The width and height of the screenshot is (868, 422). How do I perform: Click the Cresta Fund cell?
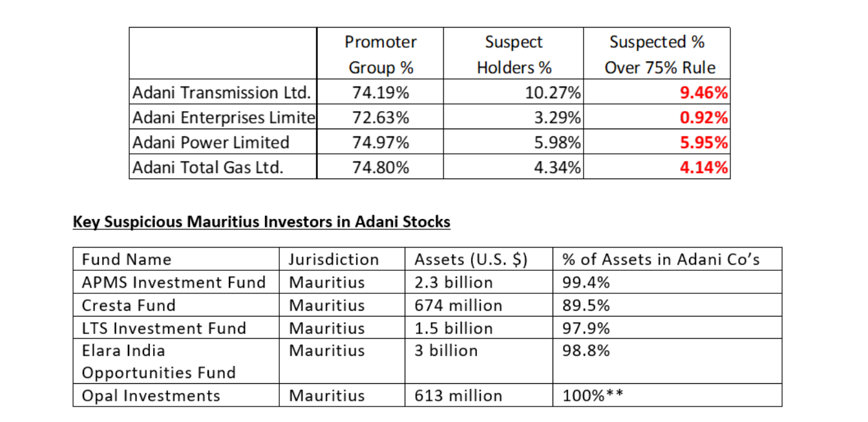click(x=129, y=305)
